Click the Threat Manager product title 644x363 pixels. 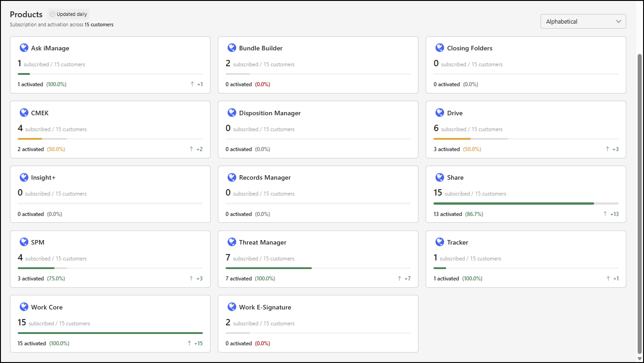[263, 242]
